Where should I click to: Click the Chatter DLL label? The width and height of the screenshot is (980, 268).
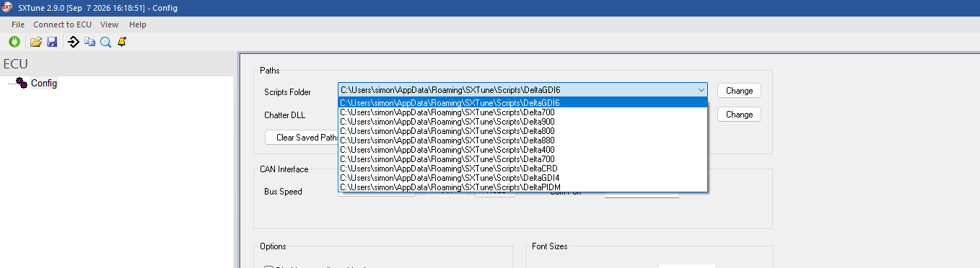[x=285, y=115]
